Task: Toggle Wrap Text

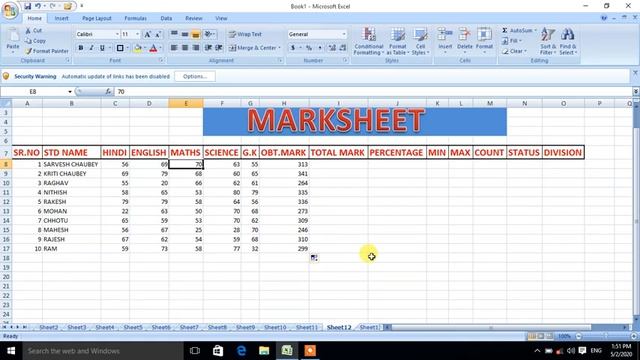Action: click(245, 34)
